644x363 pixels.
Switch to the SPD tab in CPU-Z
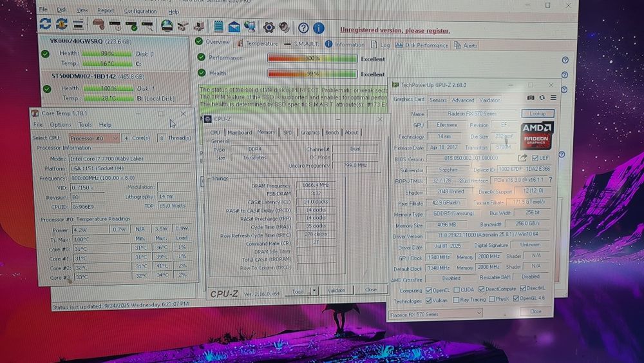click(287, 132)
